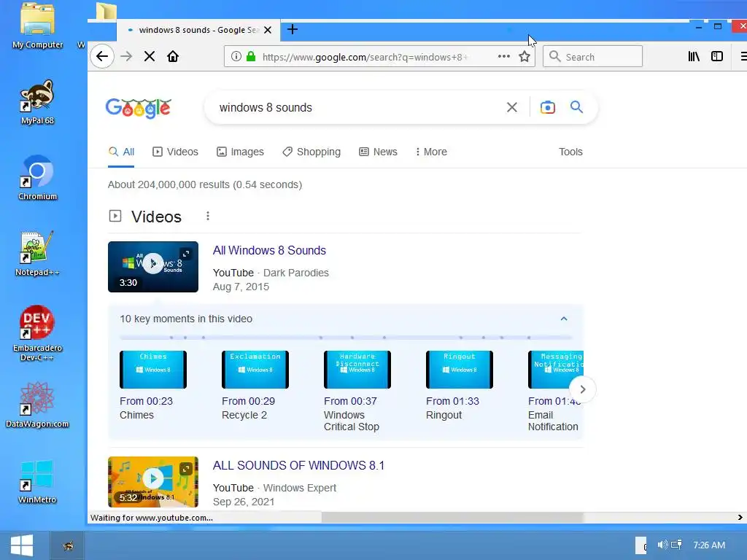This screenshot has width=747, height=560.
Task: Open the 'ALL SOUNDS OF WINDOWS 8.1' link
Action: click(x=298, y=465)
